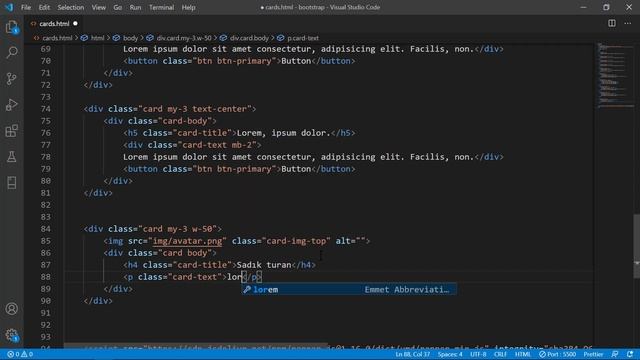
Task: Click the horizontal editor scrollbar
Action: point(196,346)
